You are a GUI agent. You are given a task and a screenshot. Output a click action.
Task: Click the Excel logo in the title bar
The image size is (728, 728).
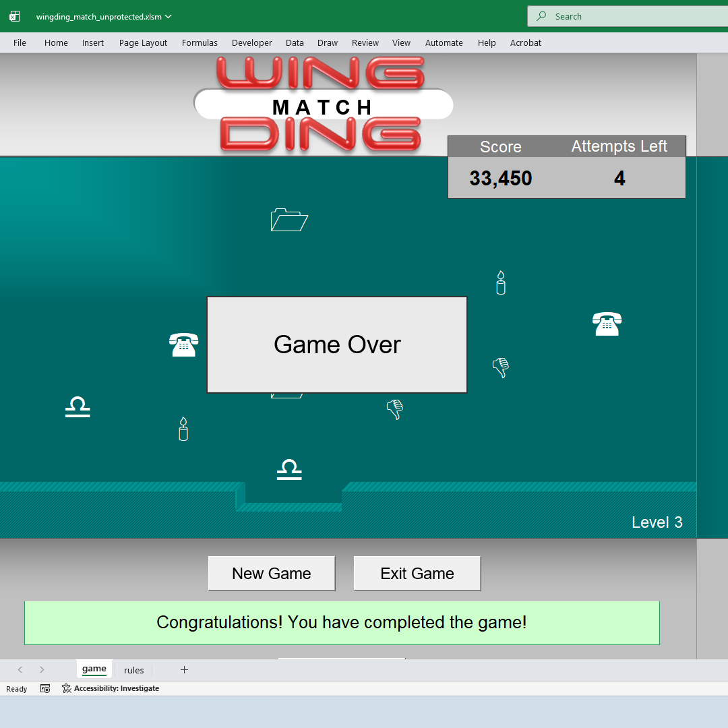click(x=13, y=16)
